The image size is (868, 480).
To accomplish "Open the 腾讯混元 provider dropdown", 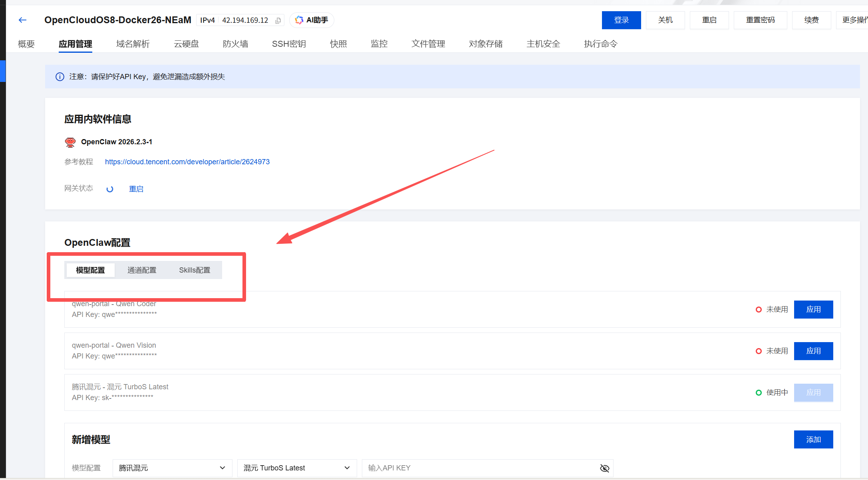I will (x=172, y=468).
